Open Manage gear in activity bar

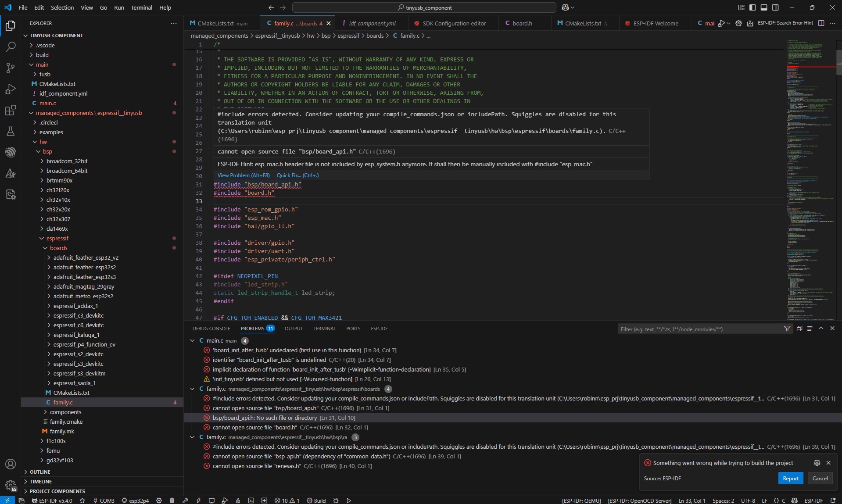[11, 485]
